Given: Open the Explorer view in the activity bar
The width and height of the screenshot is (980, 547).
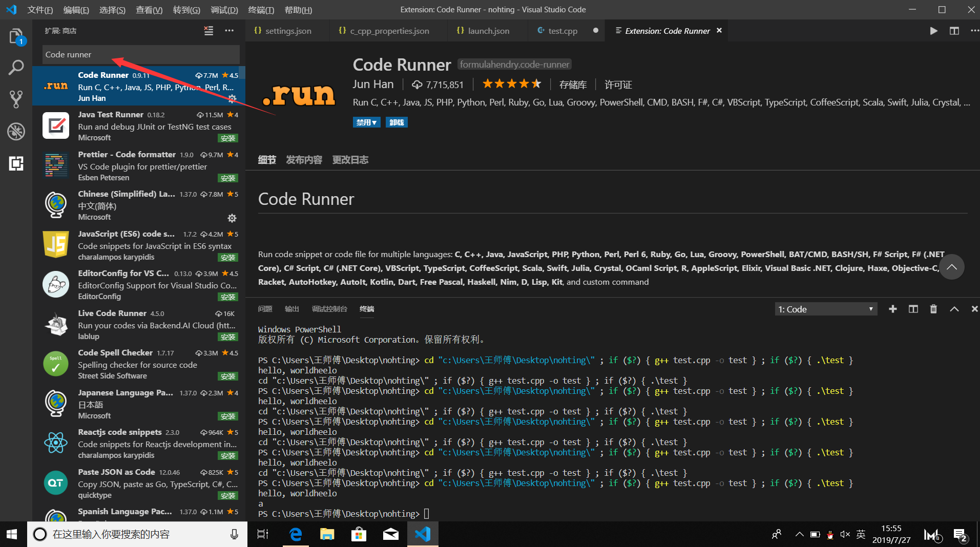Looking at the screenshot, I should (x=16, y=36).
